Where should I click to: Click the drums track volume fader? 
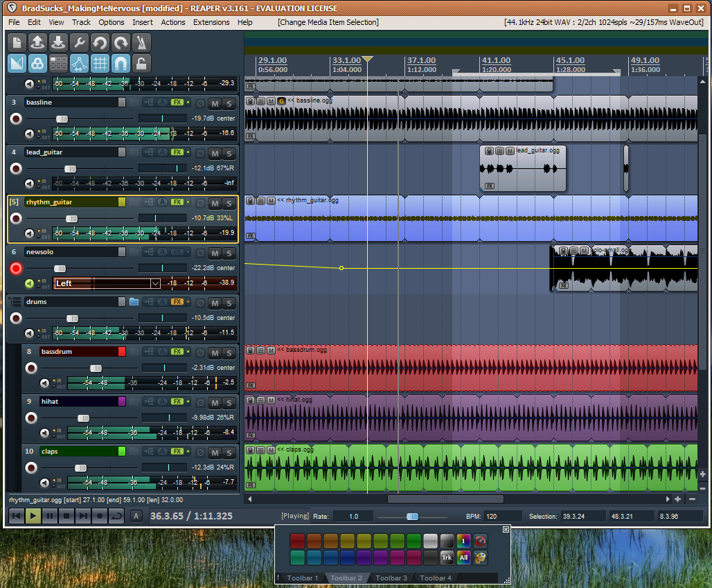pos(72,319)
